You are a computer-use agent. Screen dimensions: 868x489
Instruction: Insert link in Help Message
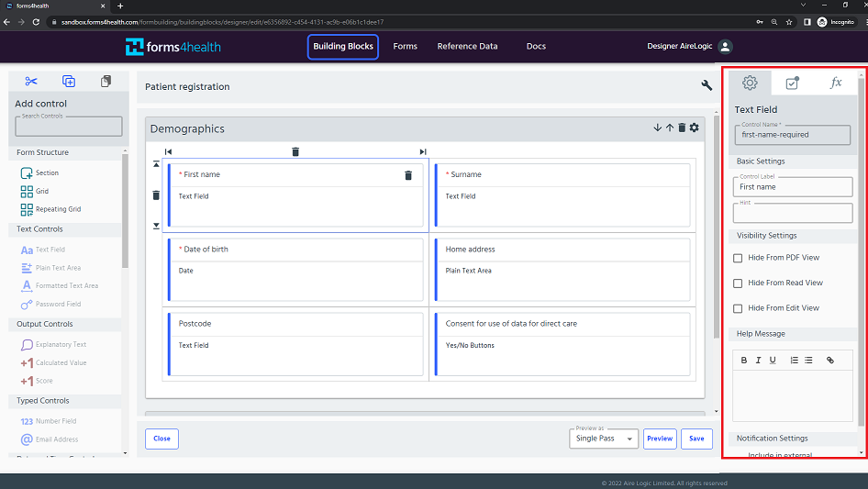pyautogui.click(x=830, y=360)
